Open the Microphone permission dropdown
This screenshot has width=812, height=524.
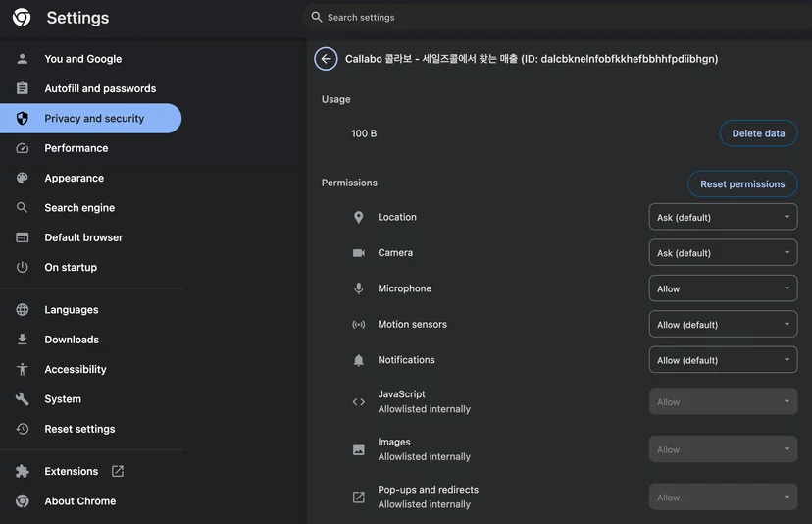coord(723,288)
